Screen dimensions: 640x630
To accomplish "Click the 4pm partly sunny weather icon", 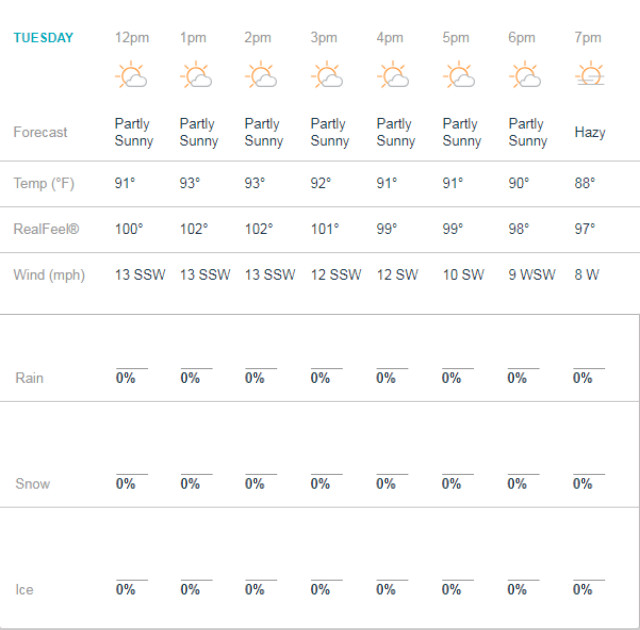I will (393, 74).
